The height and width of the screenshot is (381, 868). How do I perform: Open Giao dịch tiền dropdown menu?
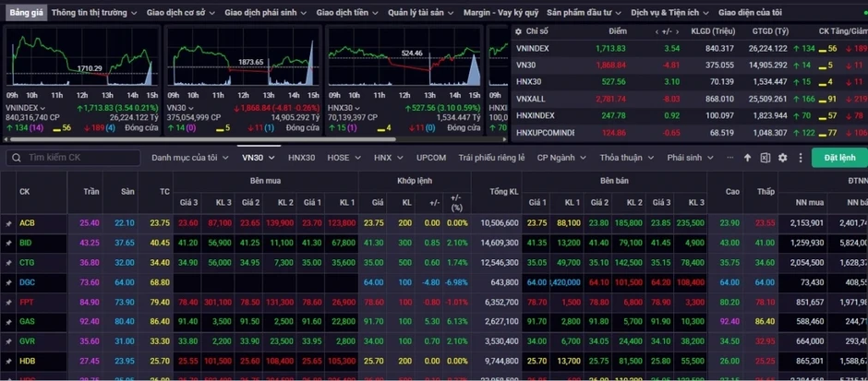[x=347, y=12]
